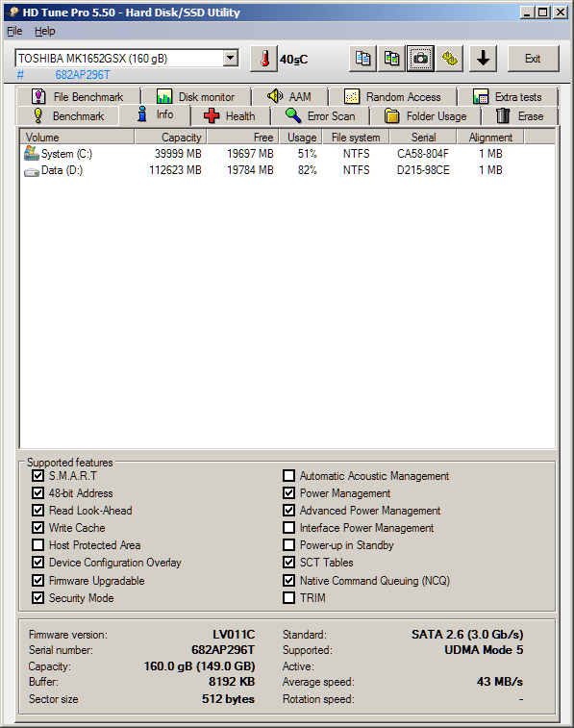The image size is (574, 728).
Task: Open the Error Scan tab
Action: [x=320, y=116]
